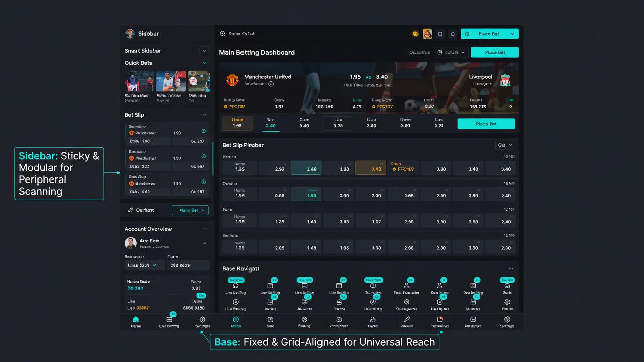
Task: Pick the 2.05 odds cell
Action: pyautogui.click(x=273, y=246)
